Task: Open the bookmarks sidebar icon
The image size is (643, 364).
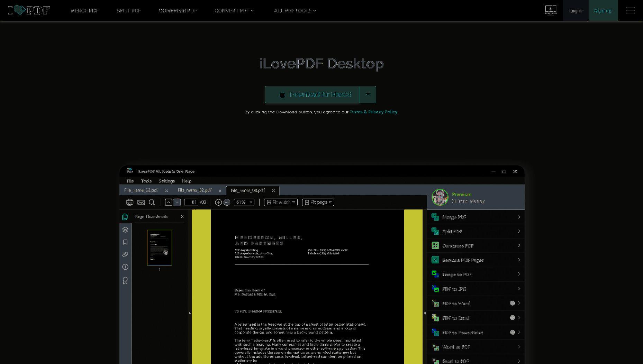Action: (125, 242)
